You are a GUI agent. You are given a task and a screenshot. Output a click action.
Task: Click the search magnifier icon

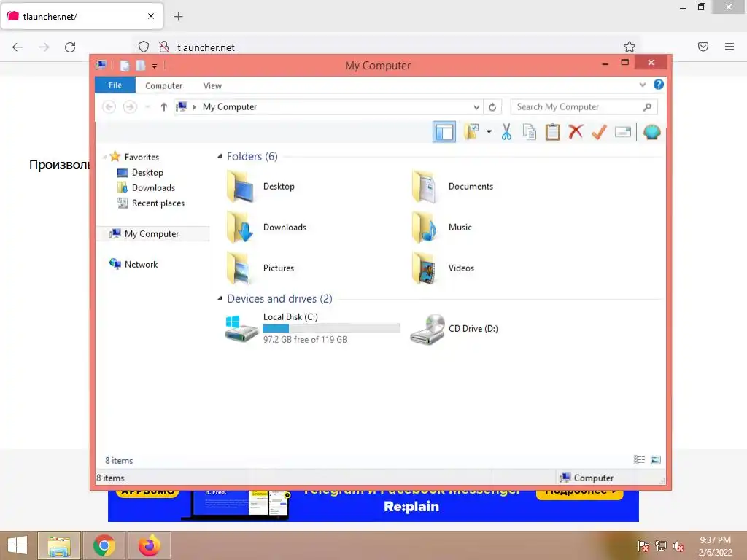(647, 107)
